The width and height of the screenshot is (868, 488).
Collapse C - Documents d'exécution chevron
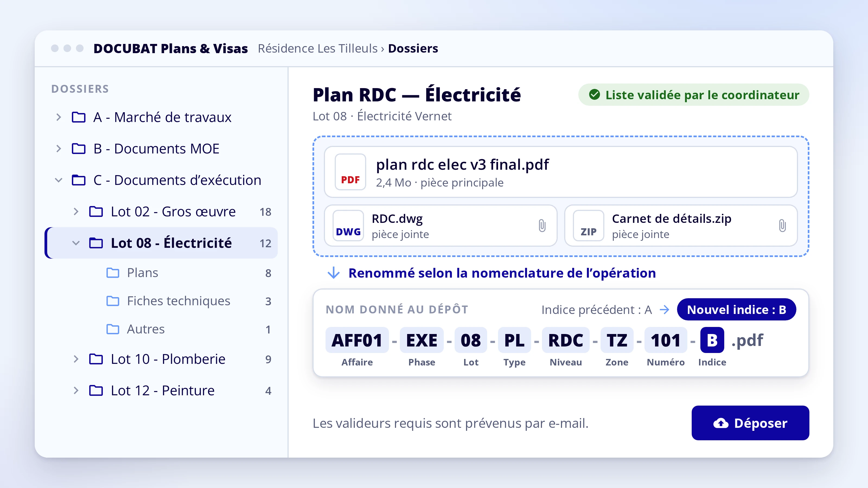point(59,180)
